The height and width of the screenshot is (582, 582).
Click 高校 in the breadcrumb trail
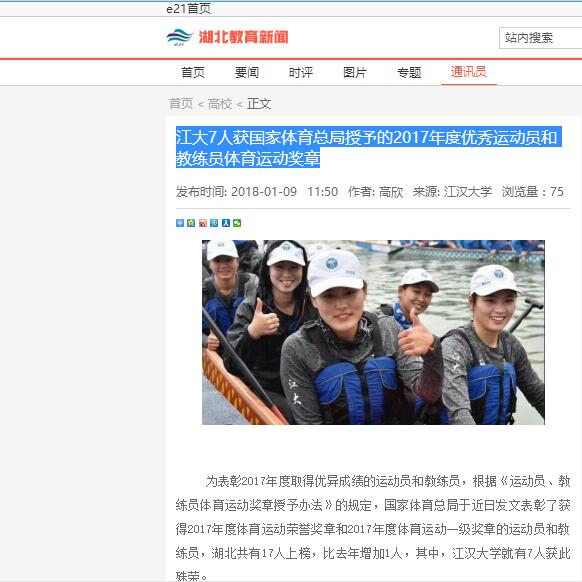[x=220, y=104]
